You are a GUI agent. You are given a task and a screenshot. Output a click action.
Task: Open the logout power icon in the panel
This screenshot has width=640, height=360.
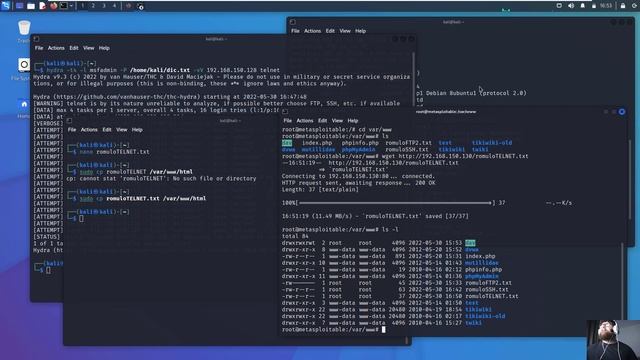click(635, 6)
